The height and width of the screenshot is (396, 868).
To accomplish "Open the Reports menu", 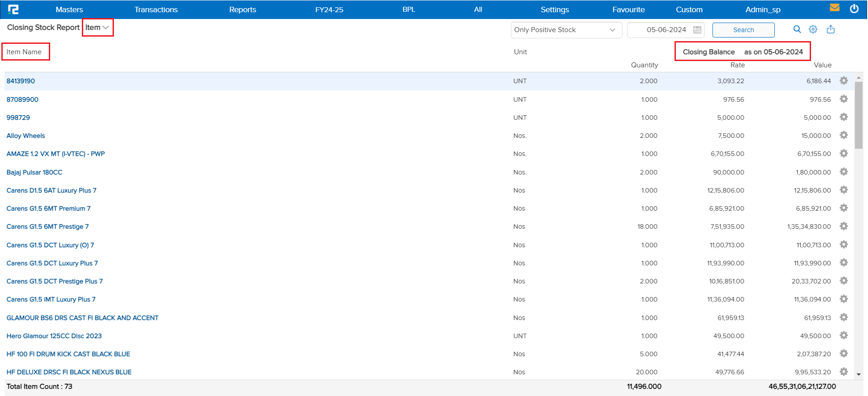I will [242, 9].
